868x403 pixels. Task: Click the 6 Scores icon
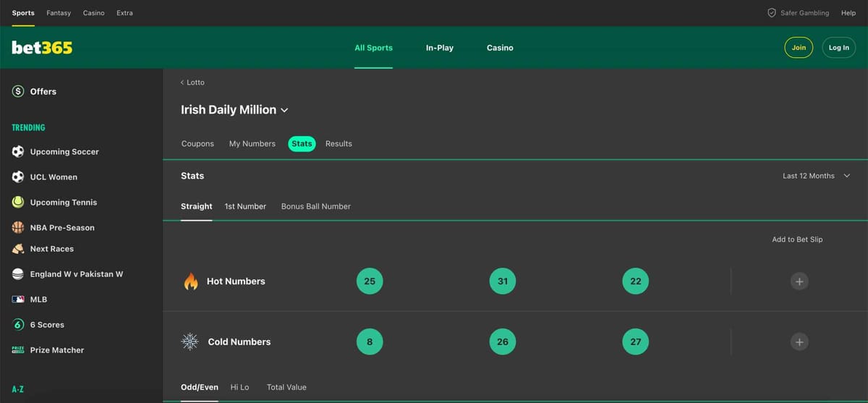point(18,324)
